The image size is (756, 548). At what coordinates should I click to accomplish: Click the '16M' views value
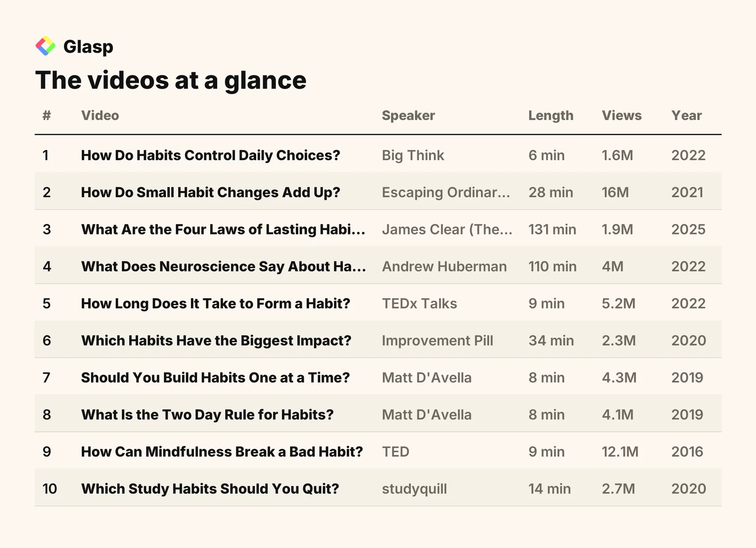click(615, 192)
